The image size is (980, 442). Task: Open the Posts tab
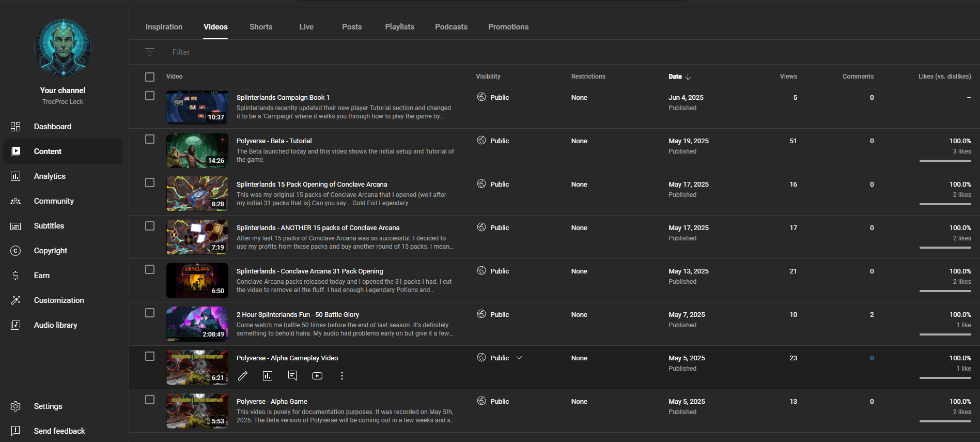352,27
